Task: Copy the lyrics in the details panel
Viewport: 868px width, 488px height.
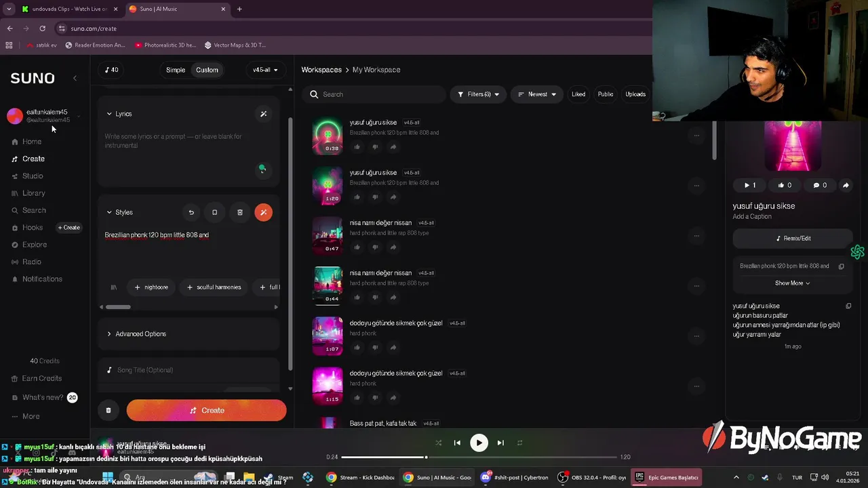Action: [x=848, y=306]
